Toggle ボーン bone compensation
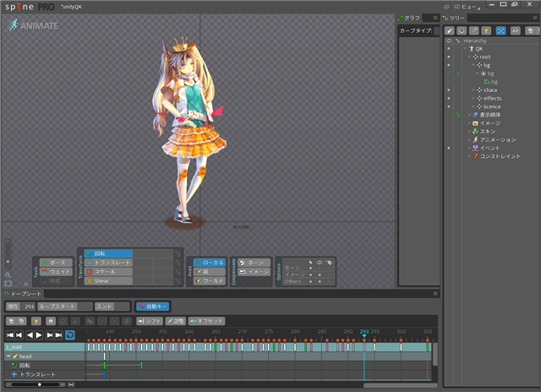Viewport: 541px width, 392px height. coord(254,263)
